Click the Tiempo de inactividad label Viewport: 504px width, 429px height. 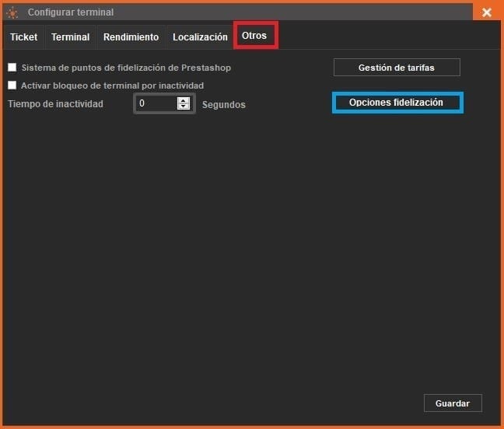55,103
